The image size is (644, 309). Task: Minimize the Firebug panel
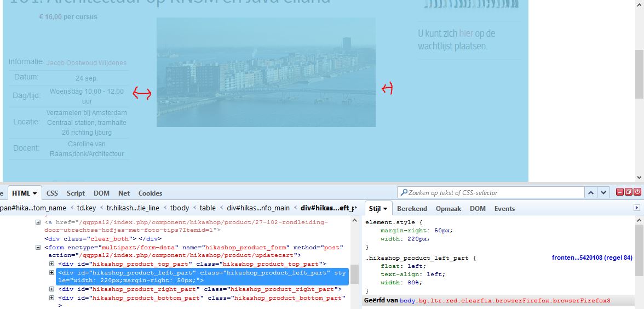pos(619,192)
